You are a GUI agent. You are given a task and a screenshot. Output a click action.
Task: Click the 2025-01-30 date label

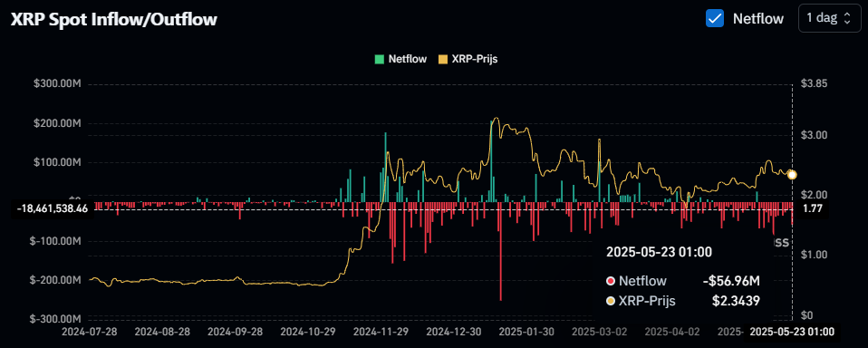point(526,332)
